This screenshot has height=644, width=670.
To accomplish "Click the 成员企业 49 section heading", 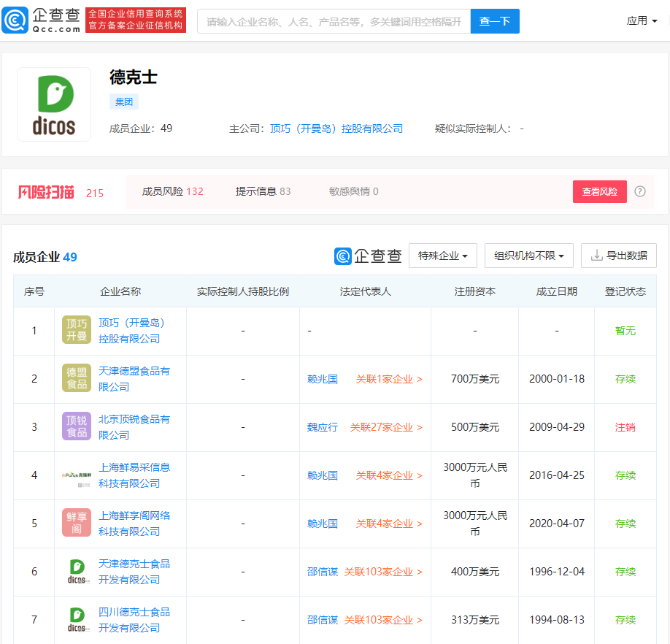I will click(x=45, y=257).
